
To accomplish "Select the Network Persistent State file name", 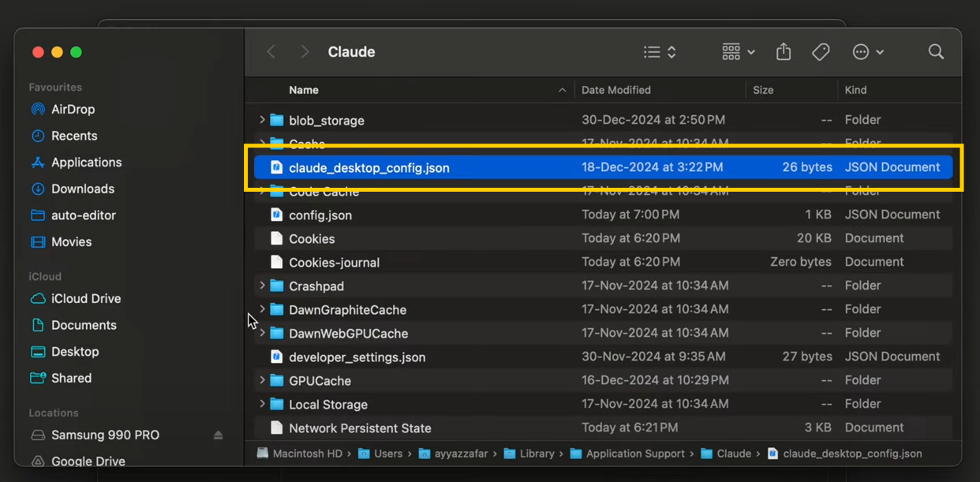I will coord(360,428).
